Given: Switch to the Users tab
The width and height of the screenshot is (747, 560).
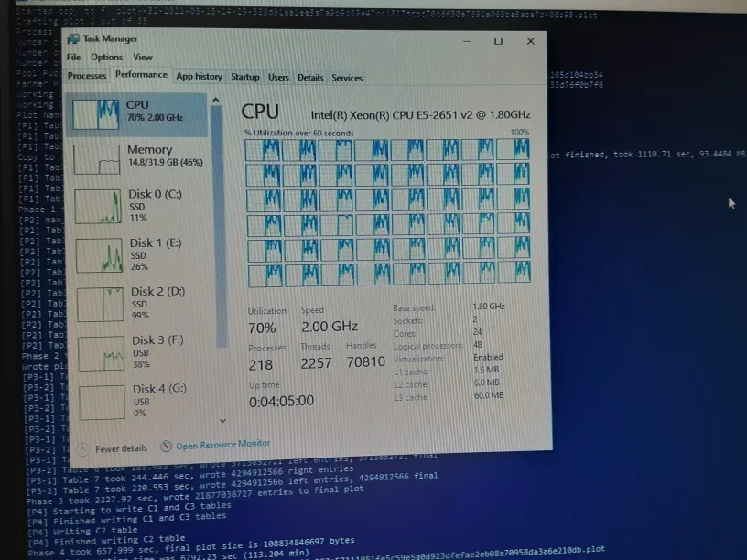Looking at the screenshot, I should pos(278,77).
